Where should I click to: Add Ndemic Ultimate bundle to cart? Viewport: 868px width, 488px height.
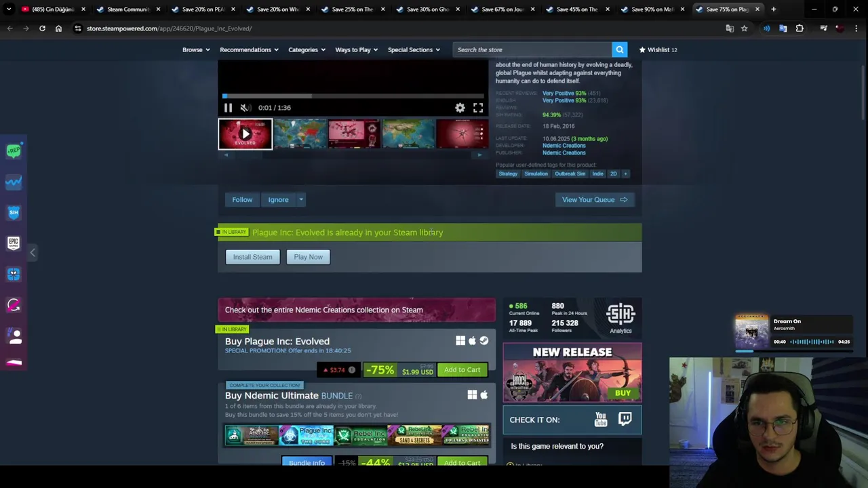click(x=462, y=462)
